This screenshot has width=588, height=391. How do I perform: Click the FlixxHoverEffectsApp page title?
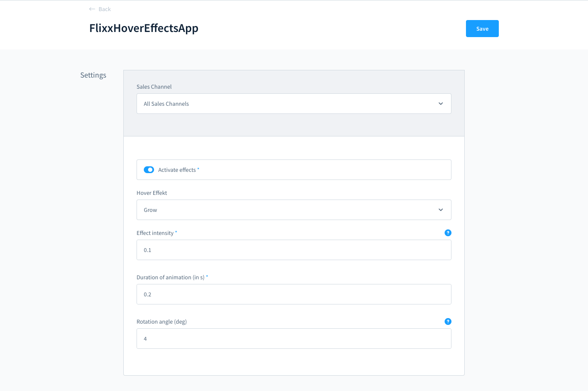pos(144,28)
